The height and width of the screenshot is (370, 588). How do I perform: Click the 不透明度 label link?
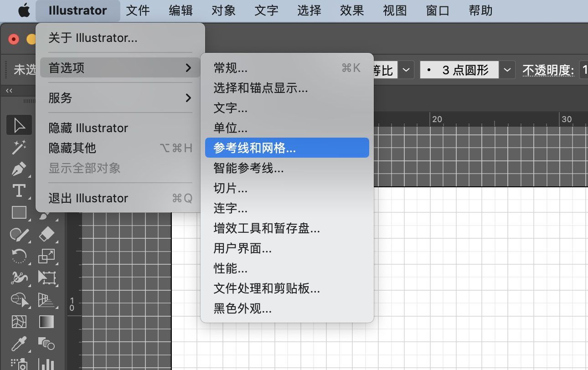point(547,70)
